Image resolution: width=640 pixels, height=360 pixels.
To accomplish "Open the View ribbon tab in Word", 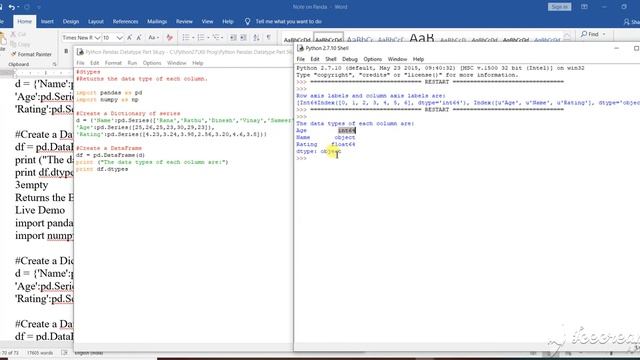I will coord(207,22).
